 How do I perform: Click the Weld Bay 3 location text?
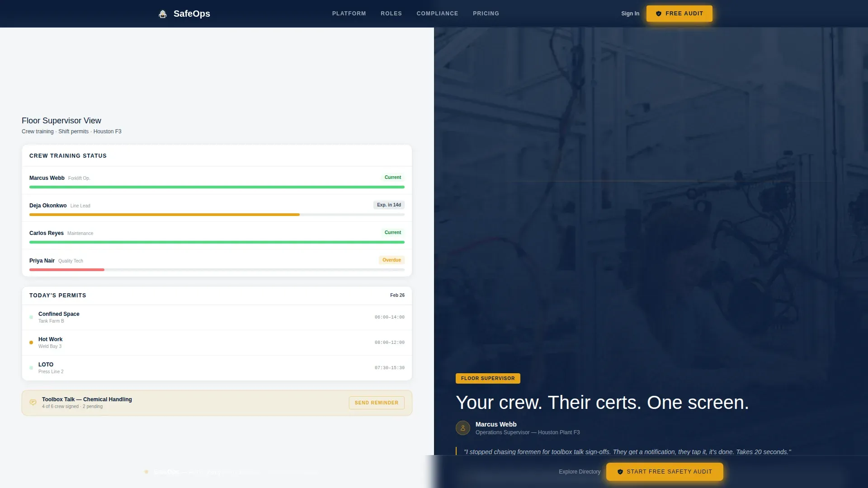(x=50, y=347)
